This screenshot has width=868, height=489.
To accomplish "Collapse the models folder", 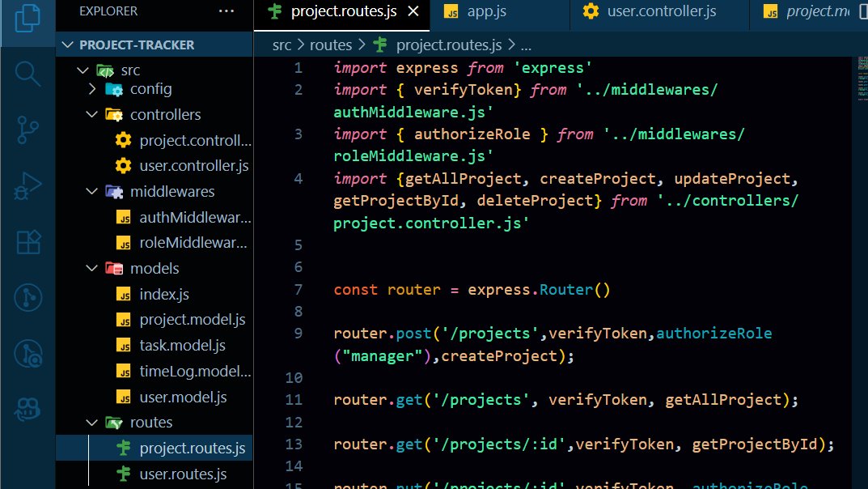I will point(92,269).
